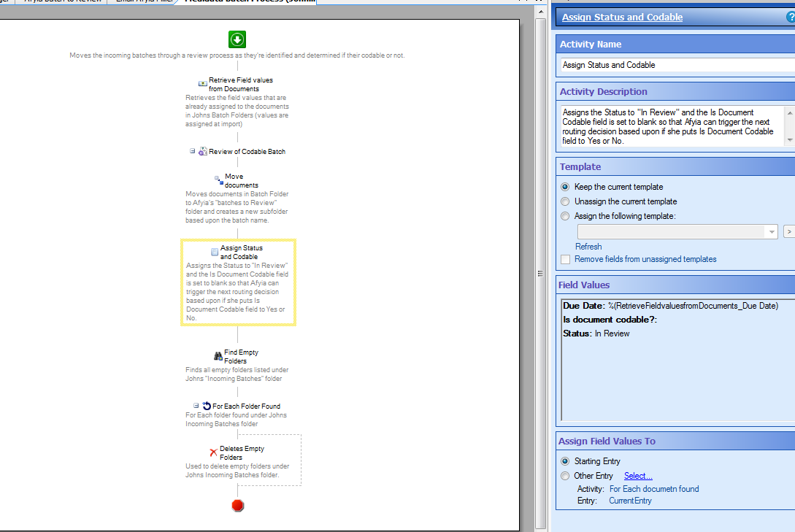Open help for Assign Status and Codable
Image resolution: width=795 pixels, height=532 pixels.
point(790,18)
